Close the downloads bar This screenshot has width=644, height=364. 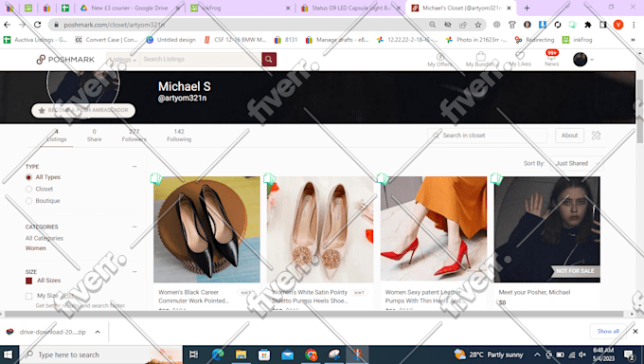point(635,331)
